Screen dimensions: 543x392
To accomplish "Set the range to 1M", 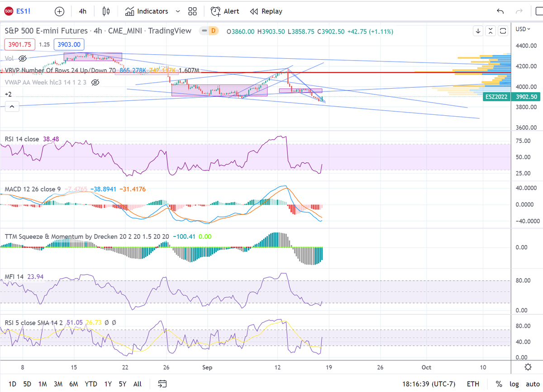I will pyautogui.click(x=43, y=384).
